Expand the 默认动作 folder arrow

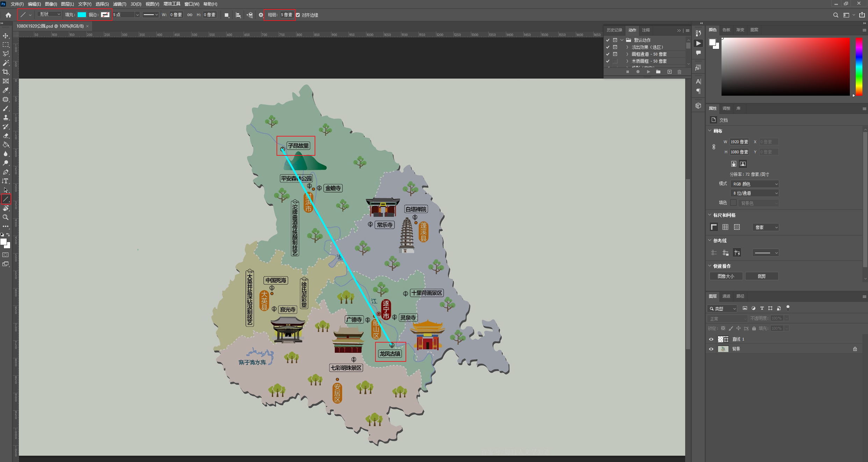click(622, 40)
